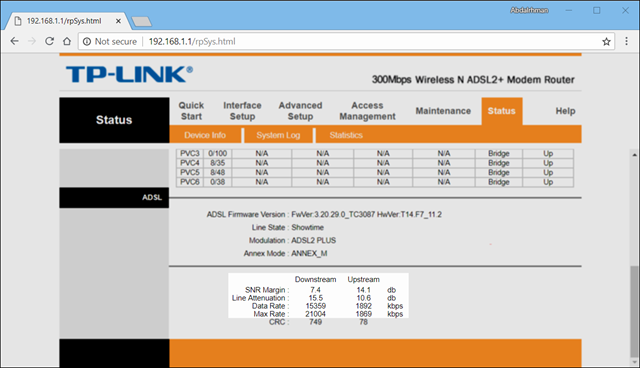
Task: Open the Advanced Setup menu
Action: [x=300, y=111]
